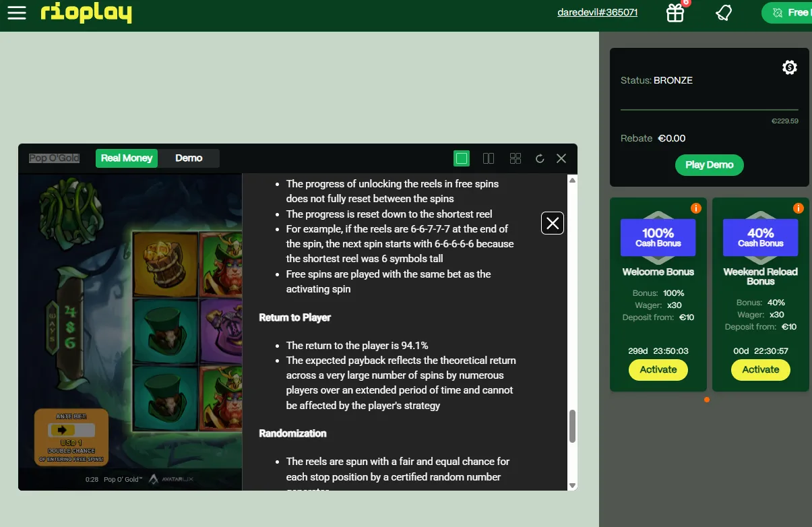Click the 00d 22:30:57 countdown timer
Image resolution: width=812 pixels, height=527 pixels.
point(761,351)
